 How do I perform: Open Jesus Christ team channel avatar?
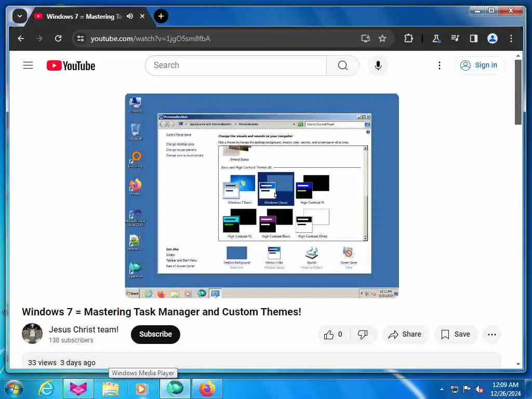pyautogui.click(x=32, y=334)
